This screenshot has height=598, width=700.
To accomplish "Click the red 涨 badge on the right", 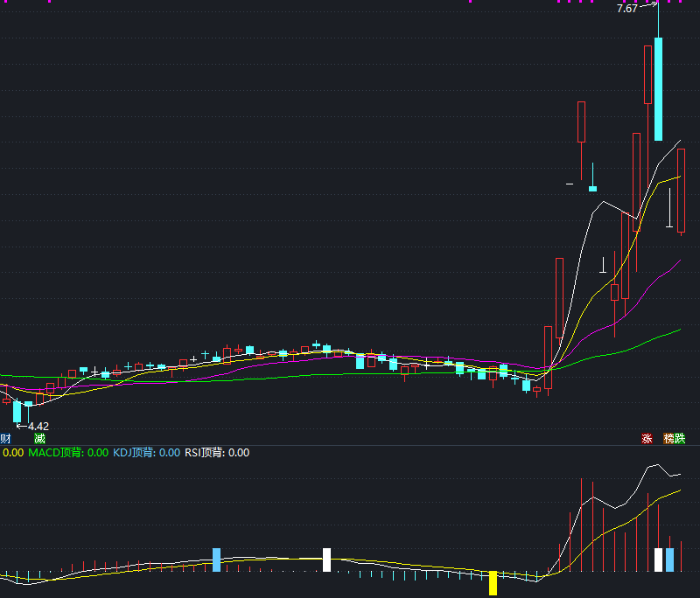I will 647,438.
